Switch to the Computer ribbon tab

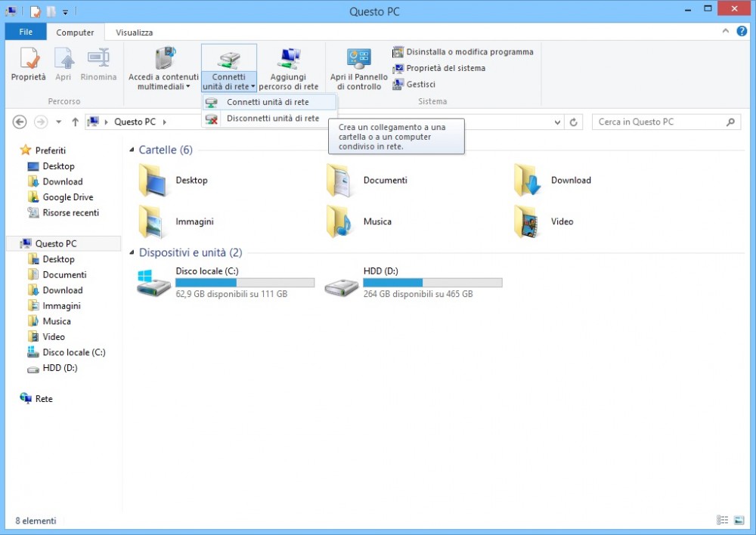(75, 32)
